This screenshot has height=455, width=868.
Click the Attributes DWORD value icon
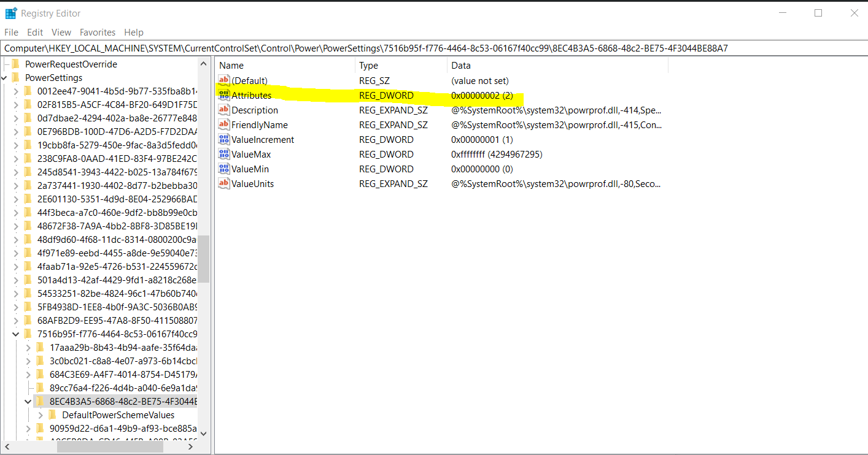(224, 96)
